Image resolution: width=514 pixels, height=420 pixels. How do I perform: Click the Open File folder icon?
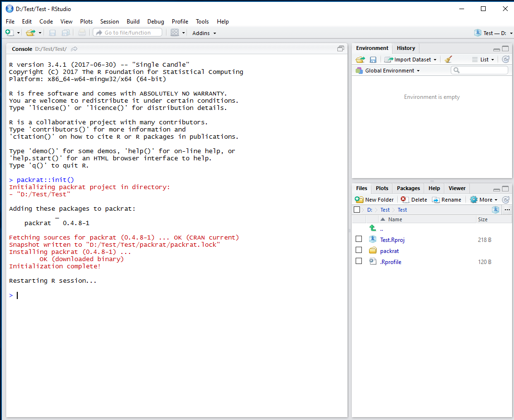[31, 33]
